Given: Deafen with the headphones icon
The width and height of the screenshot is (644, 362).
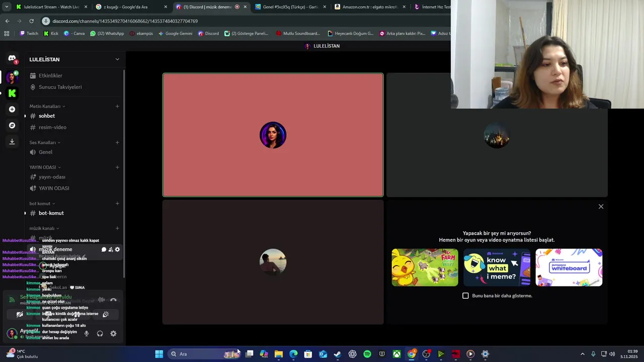Looking at the screenshot, I should (100, 333).
